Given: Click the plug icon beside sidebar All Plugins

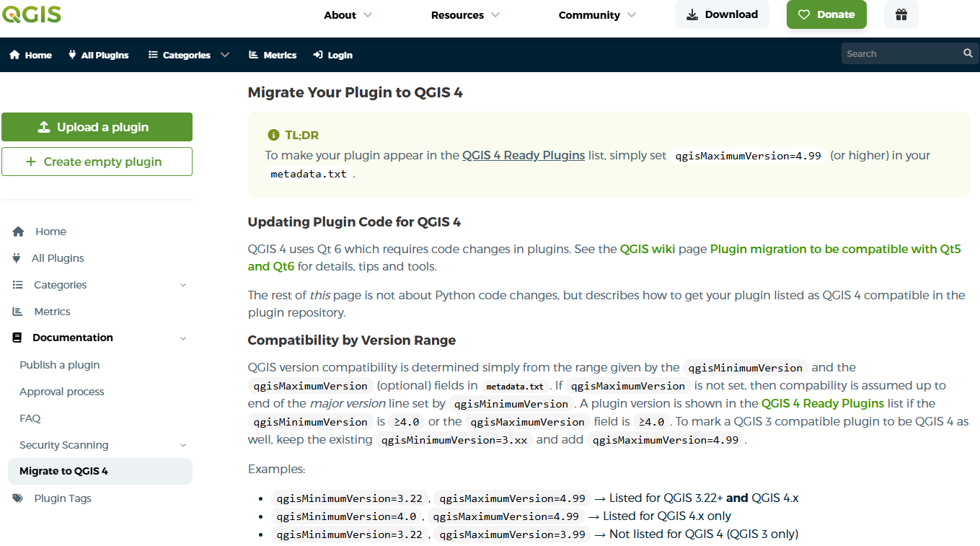Looking at the screenshot, I should point(17,258).
